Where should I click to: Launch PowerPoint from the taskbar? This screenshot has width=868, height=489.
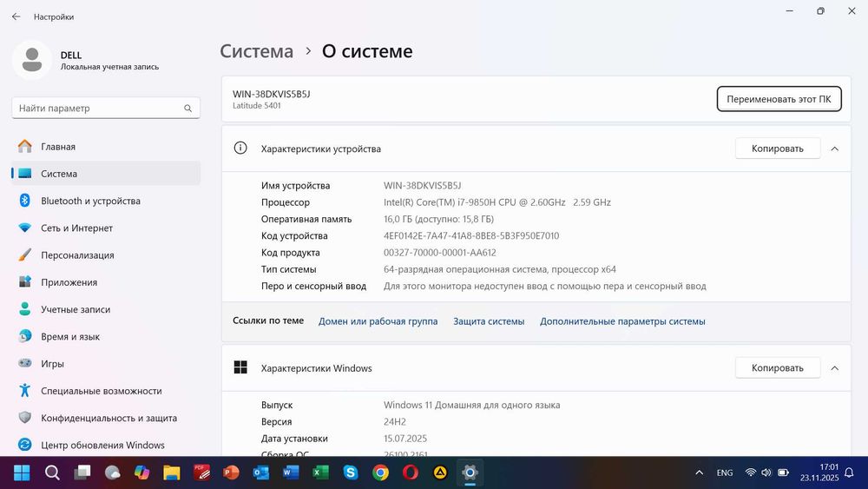point(232,472)
